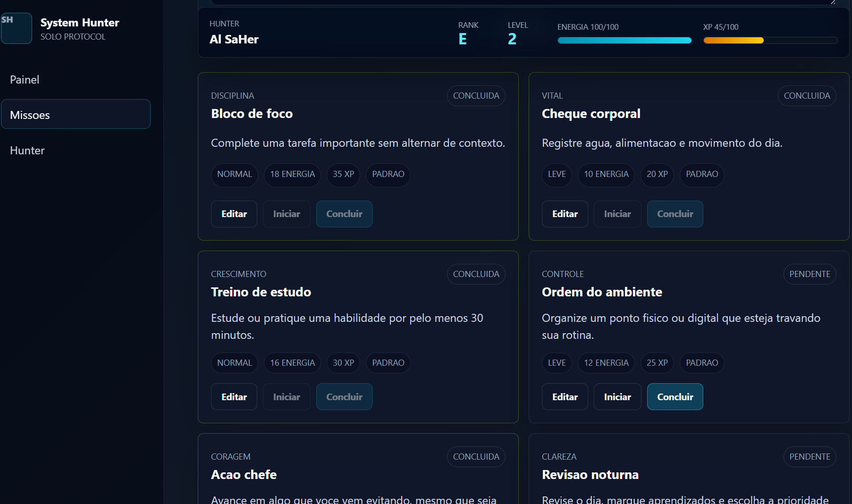The height and width of the screenshot is (504, 852).
Task: Click PADRAO tag on Treino de estudo
Action: 388,363
